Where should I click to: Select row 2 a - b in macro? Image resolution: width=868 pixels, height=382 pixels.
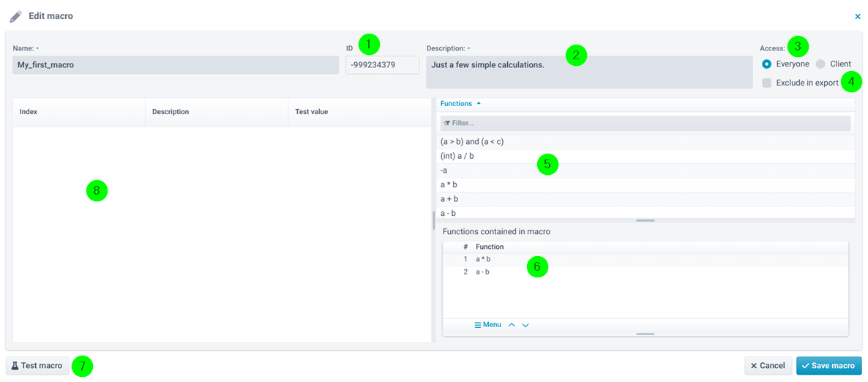coord(646,271)
